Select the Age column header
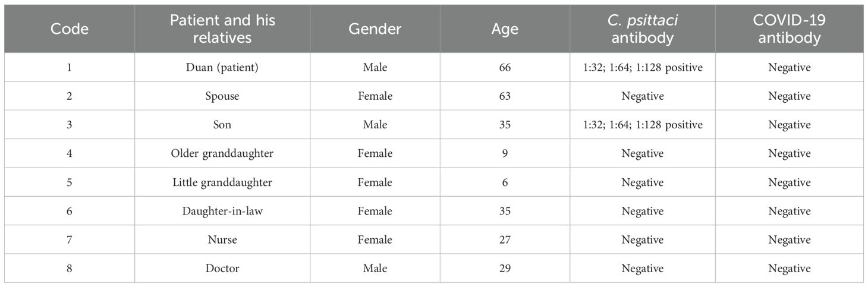Image resolution: width=868 pixels, height=287 pixels. click(505, 29)
